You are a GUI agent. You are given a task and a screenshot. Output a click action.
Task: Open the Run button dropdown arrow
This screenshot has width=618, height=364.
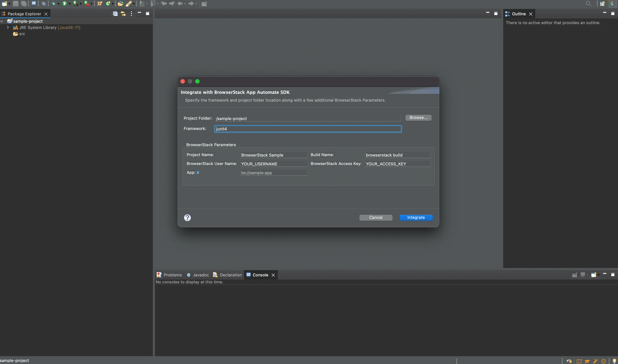pyautogui.click(x=69, y=4)
